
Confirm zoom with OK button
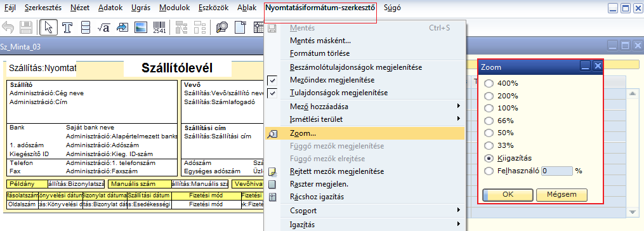508,194
